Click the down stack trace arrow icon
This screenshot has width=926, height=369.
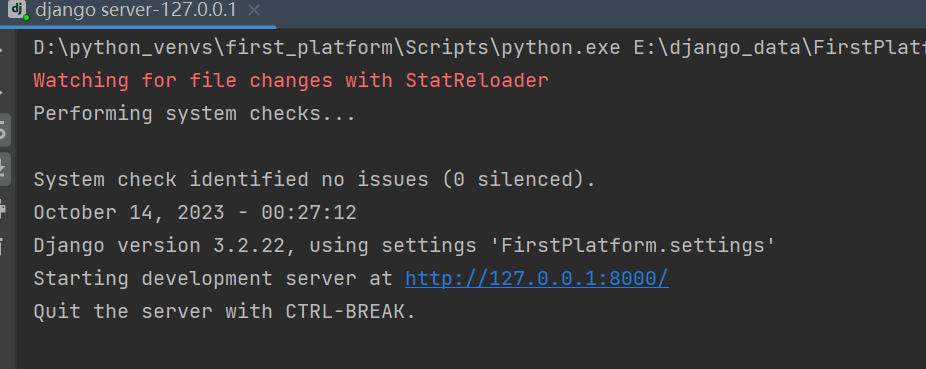(x=2, y=90)
